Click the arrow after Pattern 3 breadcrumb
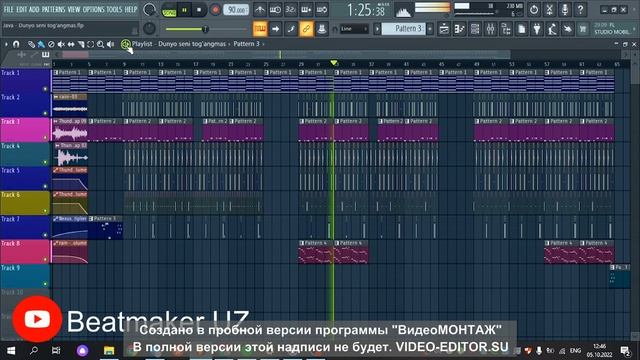This screenshot has width=640, height=360. (263, 44)
